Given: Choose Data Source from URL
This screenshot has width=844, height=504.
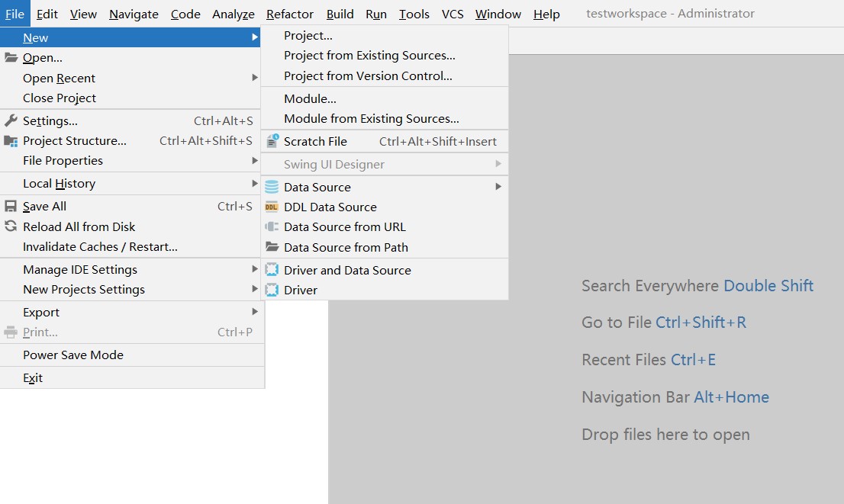Looking at the screenshot, I should 385,227.
